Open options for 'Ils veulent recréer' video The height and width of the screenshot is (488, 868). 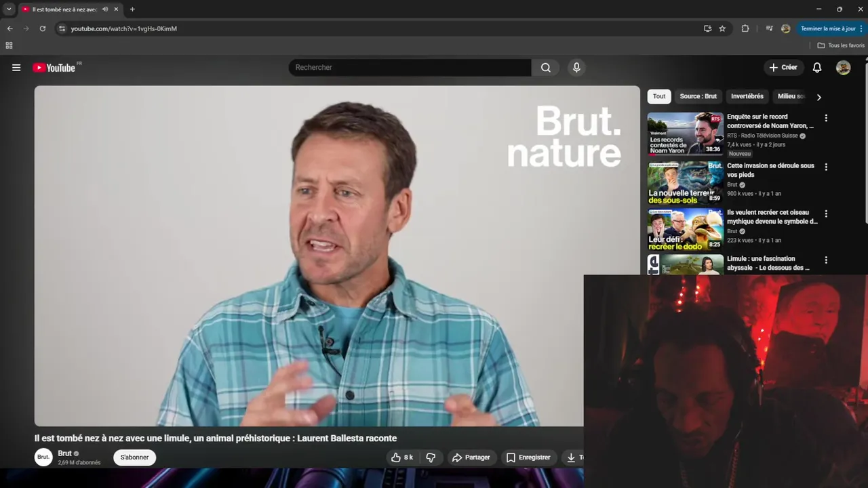[x=826, y=213]
